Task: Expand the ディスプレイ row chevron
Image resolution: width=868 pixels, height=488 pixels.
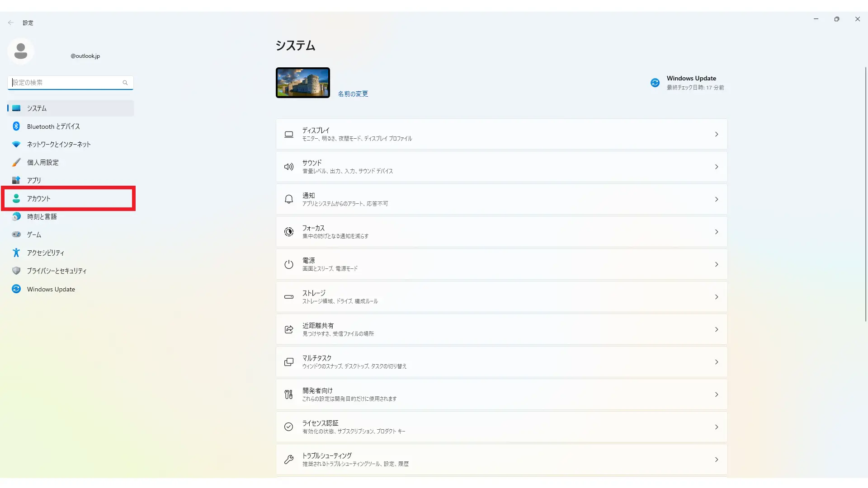Action: click(717, 134)
